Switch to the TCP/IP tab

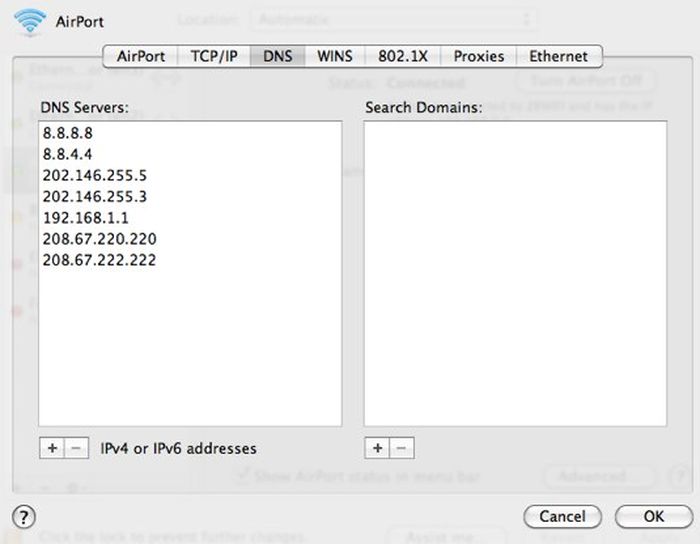(214, 56)
